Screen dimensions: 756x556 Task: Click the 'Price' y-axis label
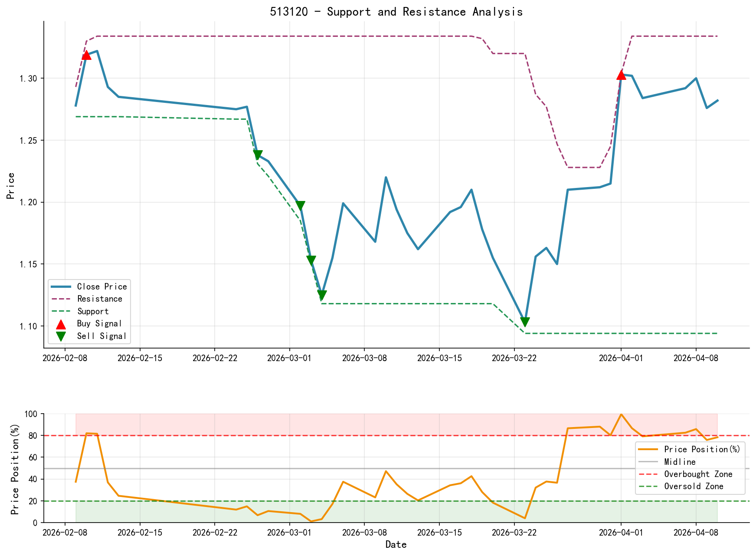pyautogui.click(x=11, y=185)
